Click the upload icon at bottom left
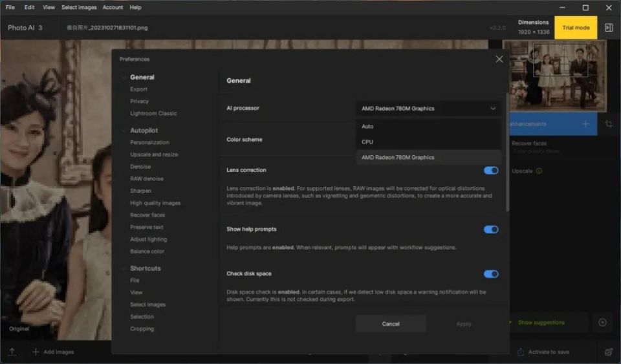The height and width of the screenshot is (364, 621). click(12, 352)
